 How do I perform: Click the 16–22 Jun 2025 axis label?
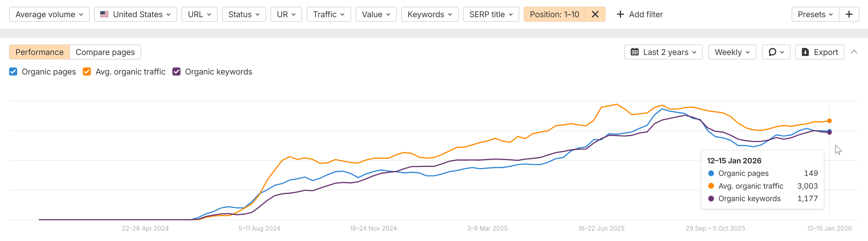click(601, 228)
